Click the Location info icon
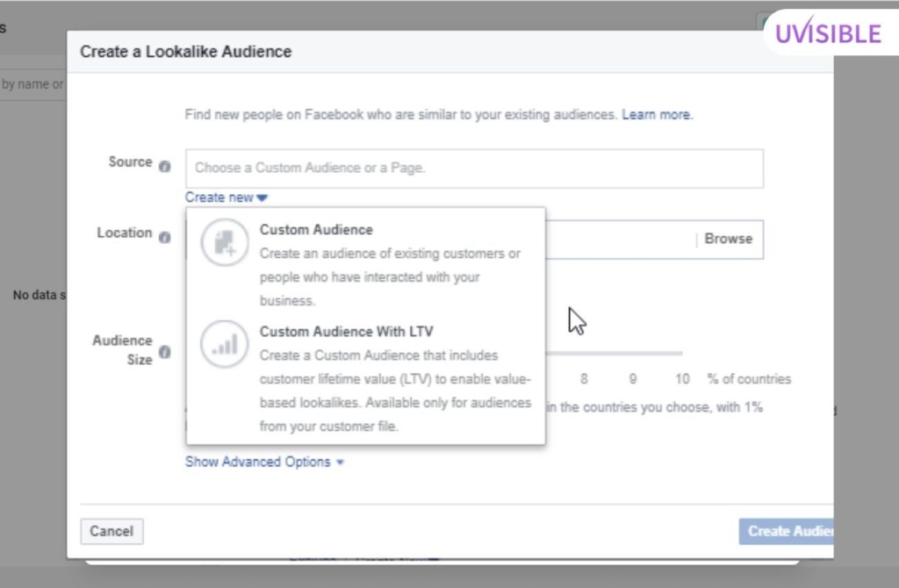This screenshot has width=899, height=588. pyautogui.click(x=164, y=237)
